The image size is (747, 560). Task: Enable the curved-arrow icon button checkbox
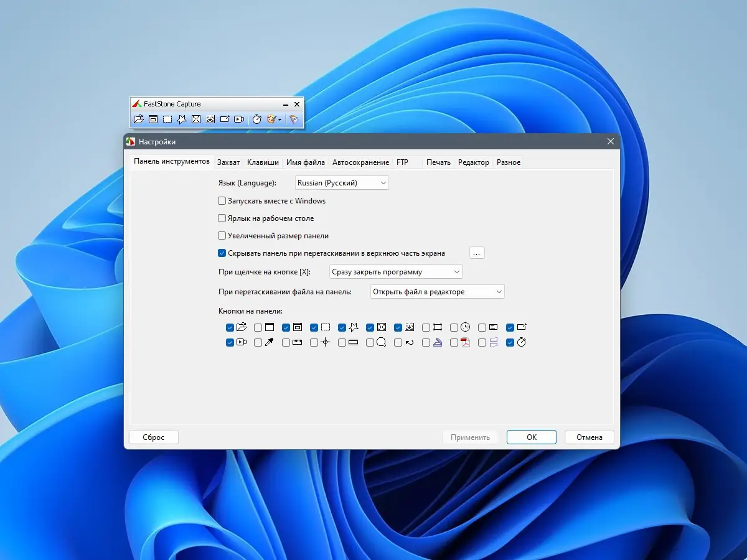tap(398, 342)
